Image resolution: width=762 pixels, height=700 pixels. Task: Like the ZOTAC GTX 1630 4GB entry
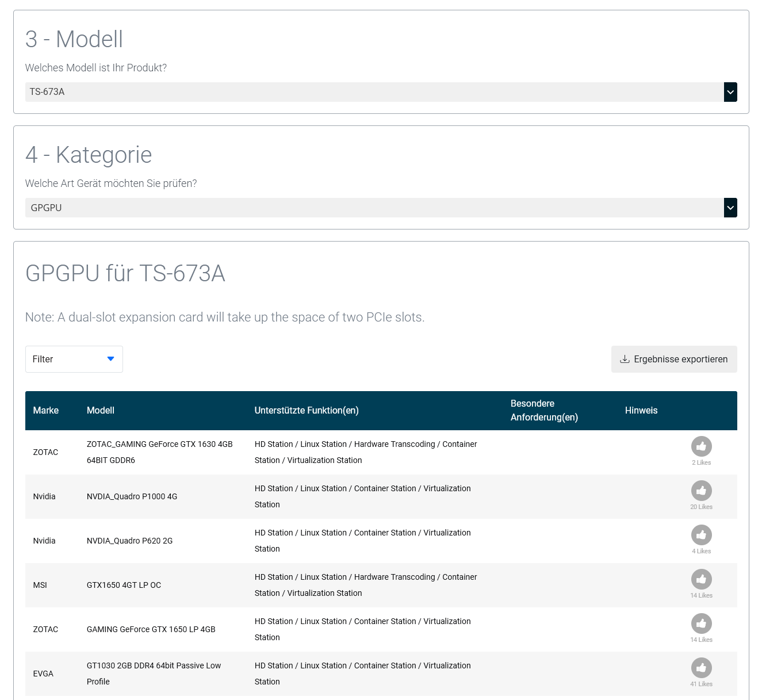[701, 446]
